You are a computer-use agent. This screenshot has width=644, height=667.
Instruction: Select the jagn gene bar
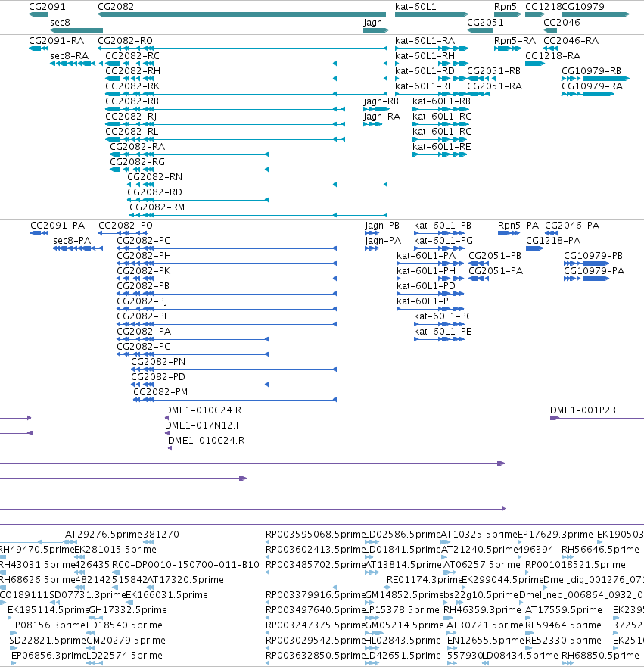click(376, 30)
